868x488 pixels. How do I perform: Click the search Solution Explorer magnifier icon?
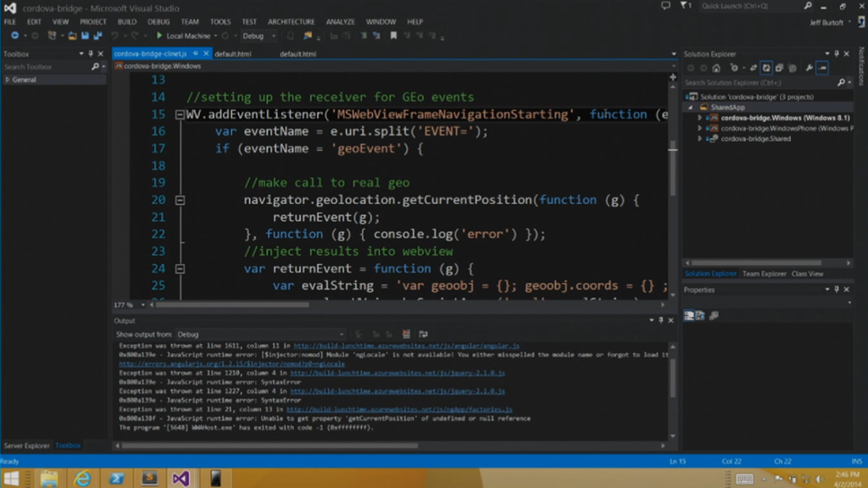pyautogui.click(x=842, y=82)
